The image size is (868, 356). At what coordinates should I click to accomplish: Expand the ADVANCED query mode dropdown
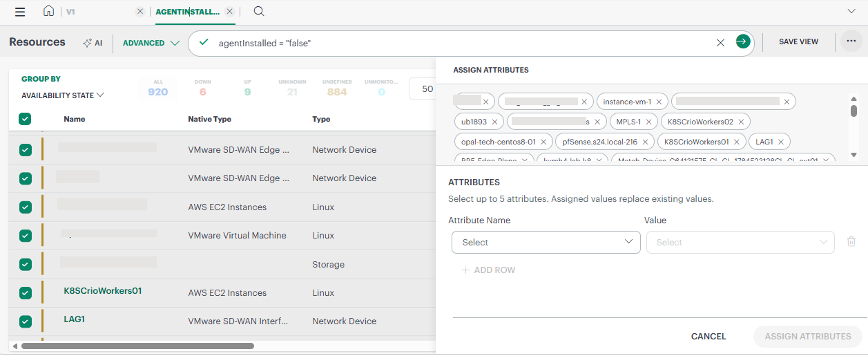coord(151,43)
